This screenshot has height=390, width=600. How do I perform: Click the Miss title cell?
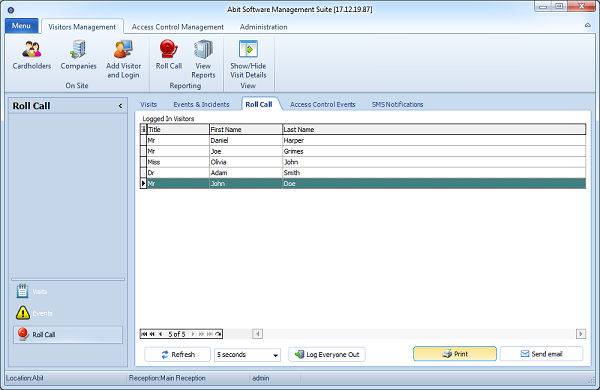pyautogui.click(x=178, y=162)
